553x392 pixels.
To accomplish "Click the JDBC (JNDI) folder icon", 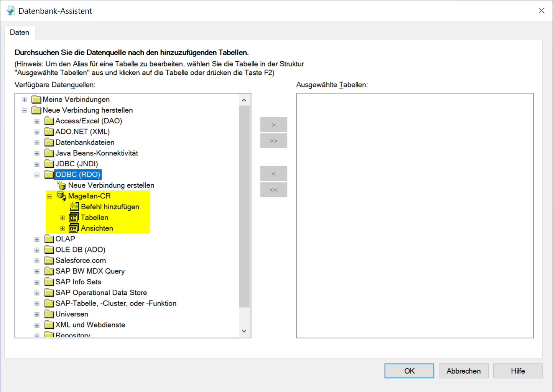I will [x=49, y=164].
